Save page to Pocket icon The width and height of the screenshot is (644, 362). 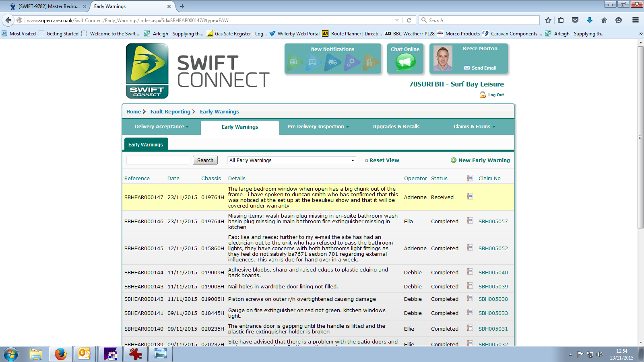pyautogui.click(x=575, y=20)
